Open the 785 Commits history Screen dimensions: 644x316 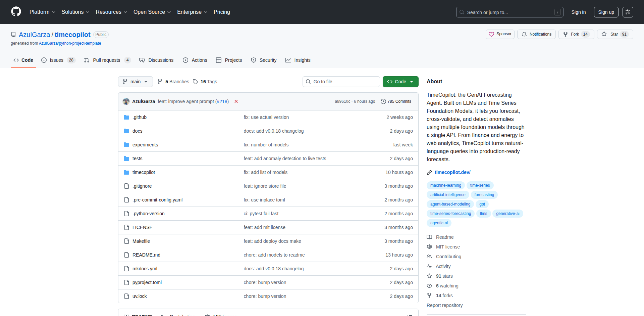click(x=396, y=101)
